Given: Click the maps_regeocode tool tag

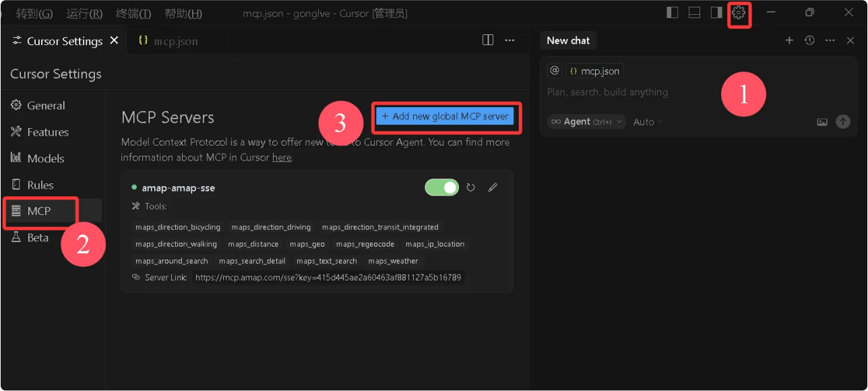Looking at the screenshot, I should point(365,244).
